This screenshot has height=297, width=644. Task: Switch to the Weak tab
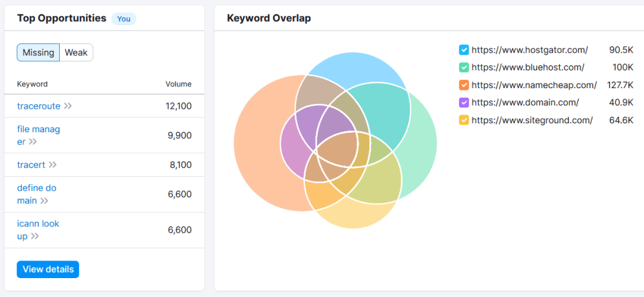76,53
